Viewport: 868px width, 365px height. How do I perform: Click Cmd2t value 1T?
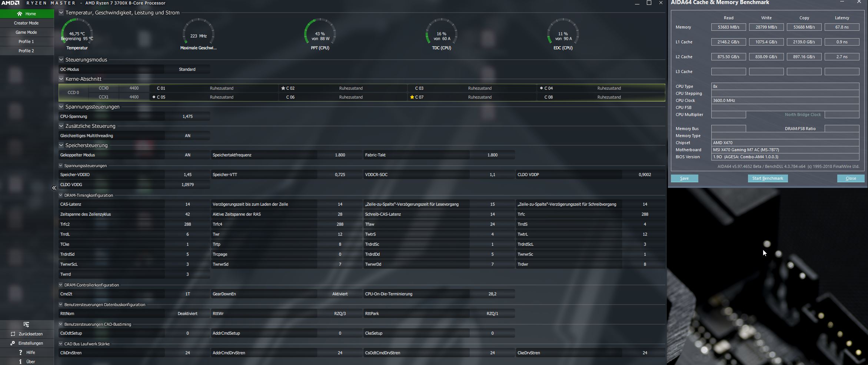(187, 294)
